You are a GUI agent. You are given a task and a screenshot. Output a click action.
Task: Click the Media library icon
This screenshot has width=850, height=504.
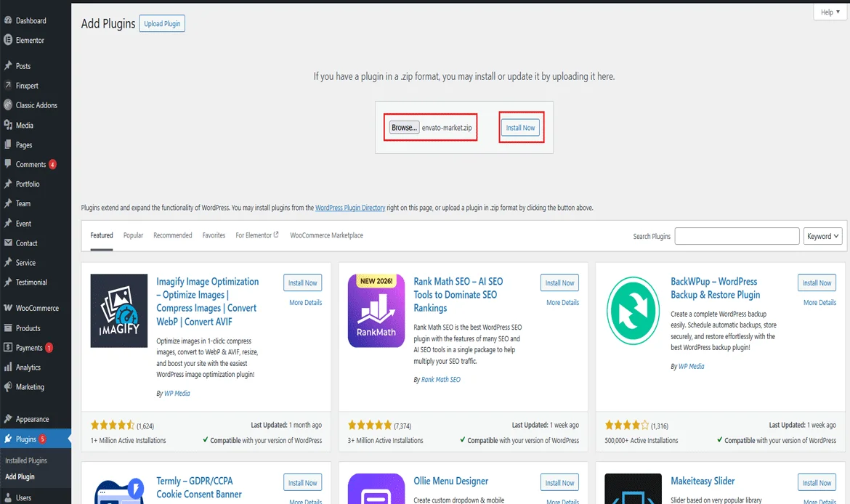coord(8,125)
